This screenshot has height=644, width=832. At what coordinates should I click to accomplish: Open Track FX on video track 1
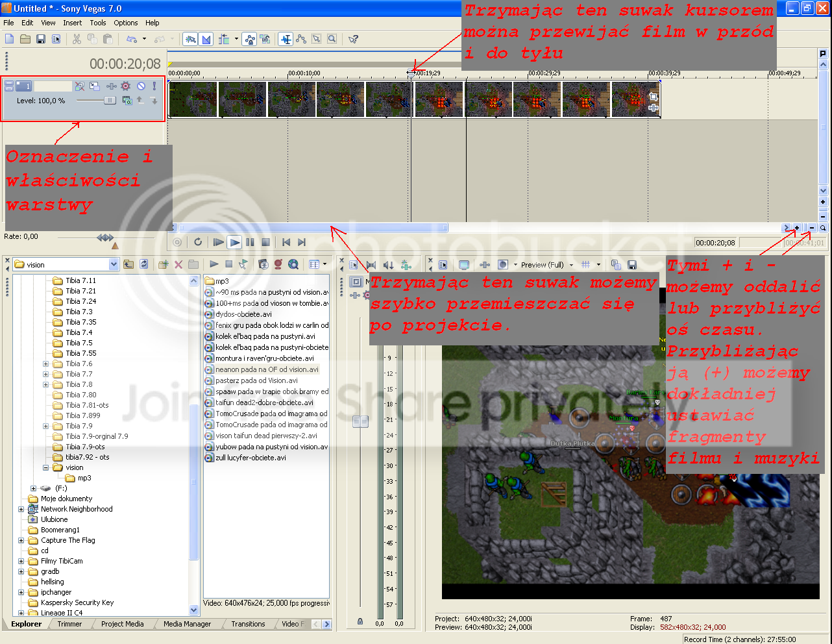click(111, 86)
